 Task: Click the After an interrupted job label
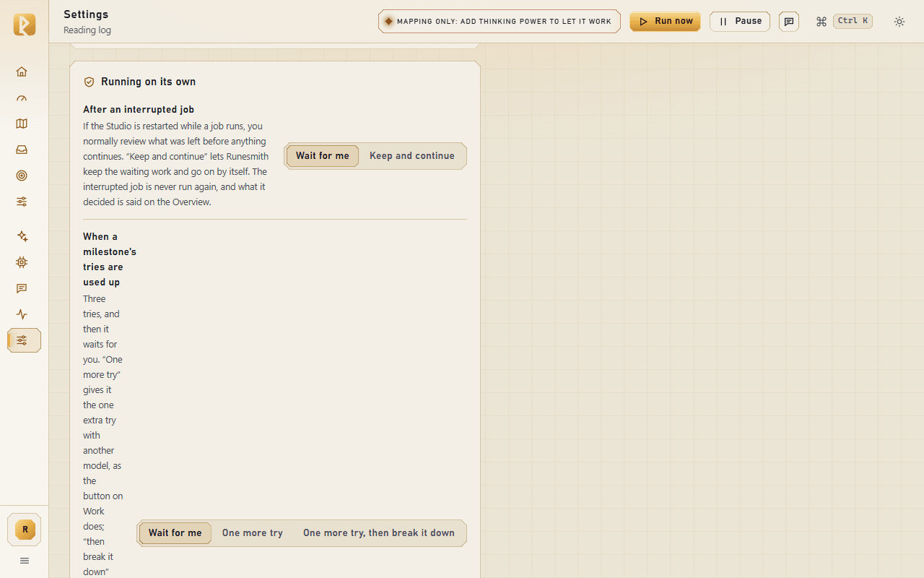pyautogui.click(x=139, y=110)
